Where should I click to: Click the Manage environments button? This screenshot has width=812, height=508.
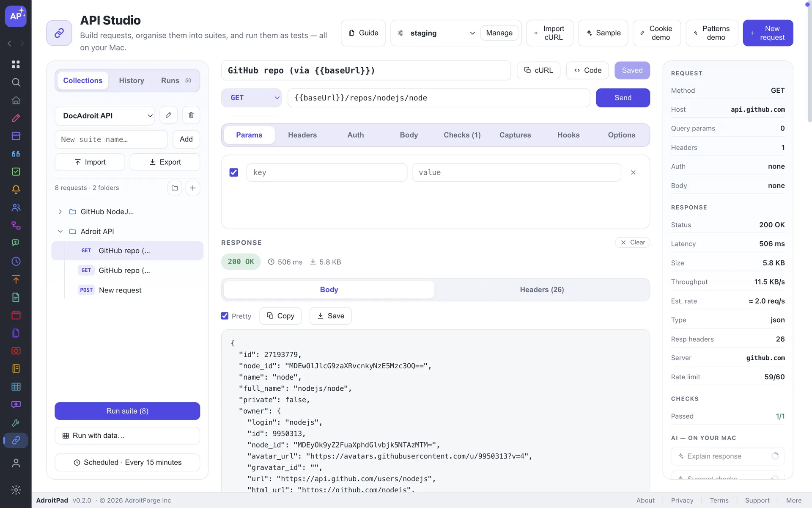click(499, 33)
